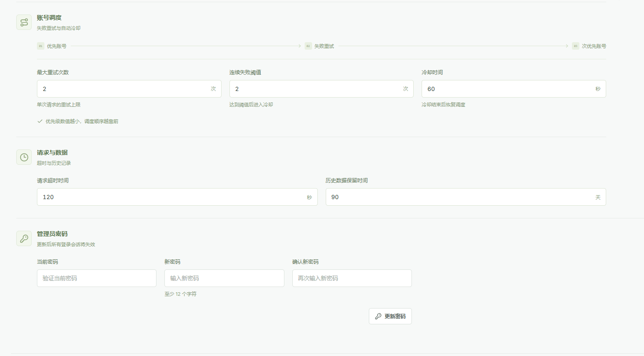Click the 请求与数据 section heading
This screenshot has width=644, height=356.
coord(52,153)
